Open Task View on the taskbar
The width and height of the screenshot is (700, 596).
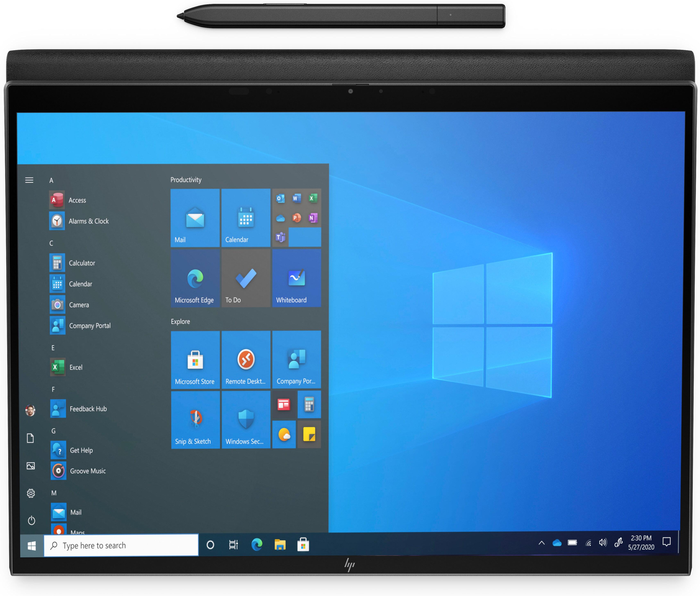pyautogui.click(x=233, y=545)
